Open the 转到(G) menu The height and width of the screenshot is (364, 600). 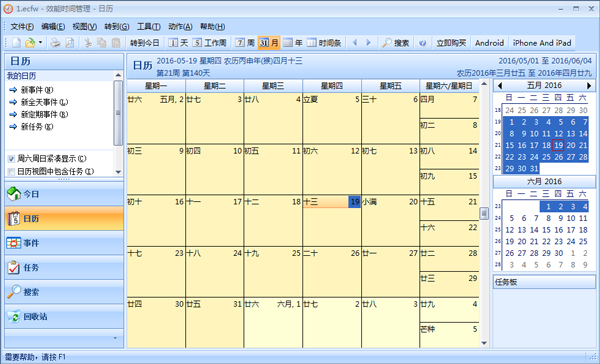(x=117, y=26)
